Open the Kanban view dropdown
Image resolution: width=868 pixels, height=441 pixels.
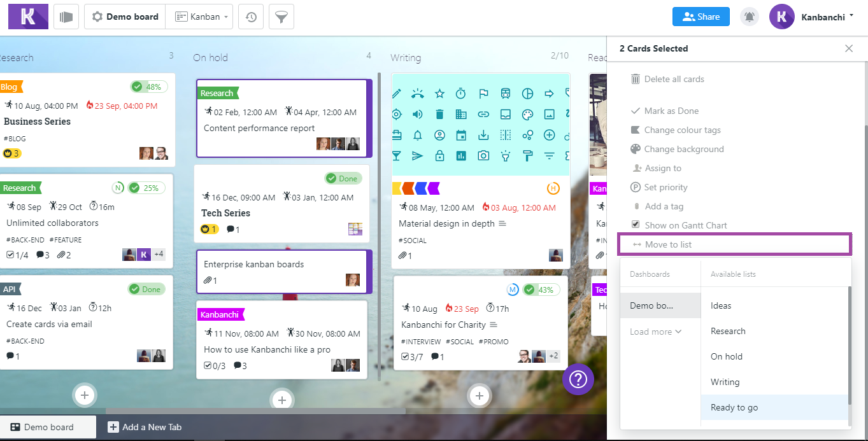click(x=201, y=17)
